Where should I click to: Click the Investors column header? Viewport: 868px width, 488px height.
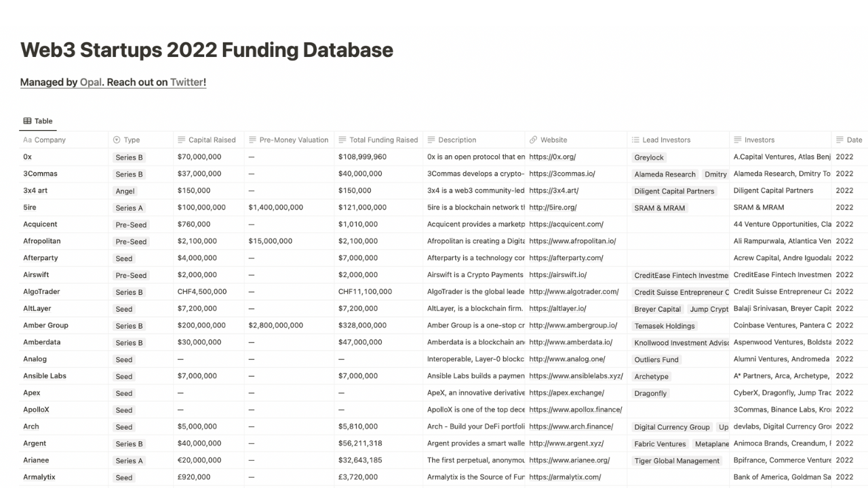tap(781, 140)
